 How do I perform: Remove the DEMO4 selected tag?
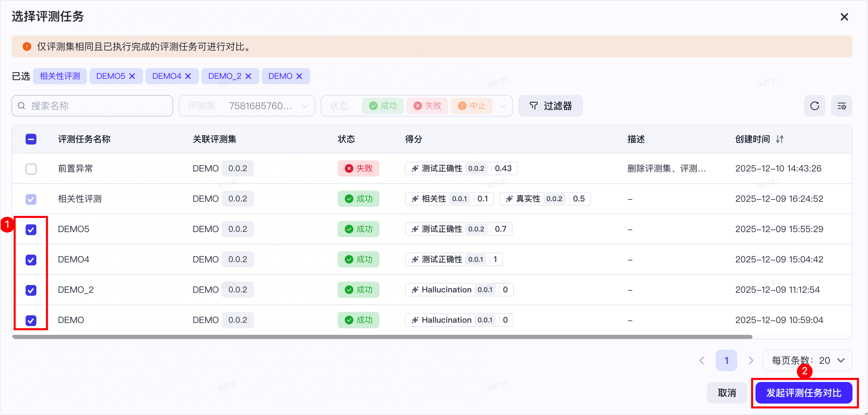pyautogui.click(x=188, y=76)
